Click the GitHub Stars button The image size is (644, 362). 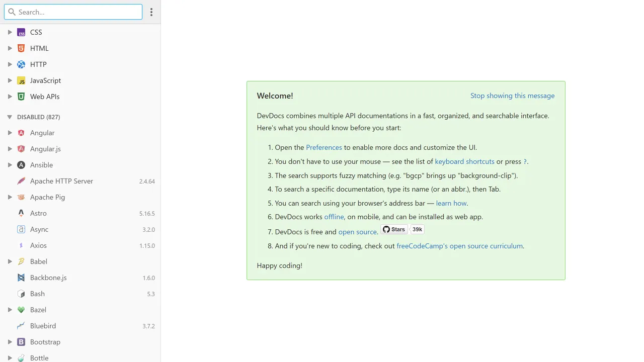click(x=394, y=229)
